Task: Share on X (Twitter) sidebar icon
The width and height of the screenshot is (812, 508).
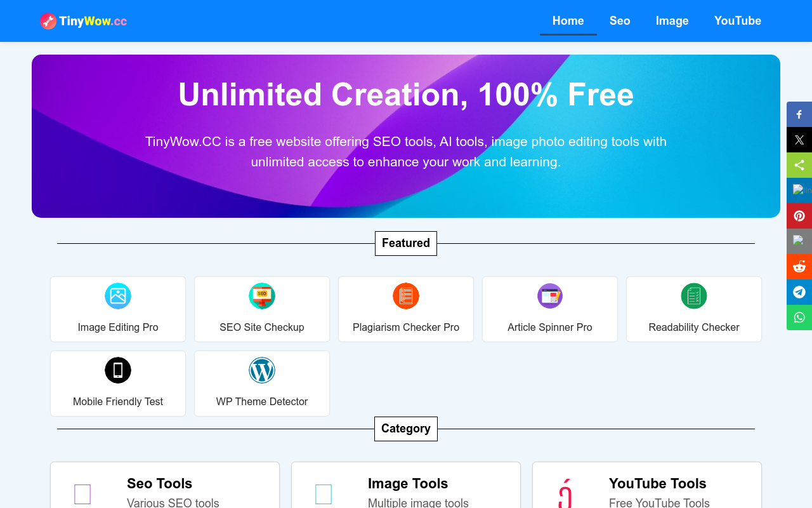Action: pos(799,140)
